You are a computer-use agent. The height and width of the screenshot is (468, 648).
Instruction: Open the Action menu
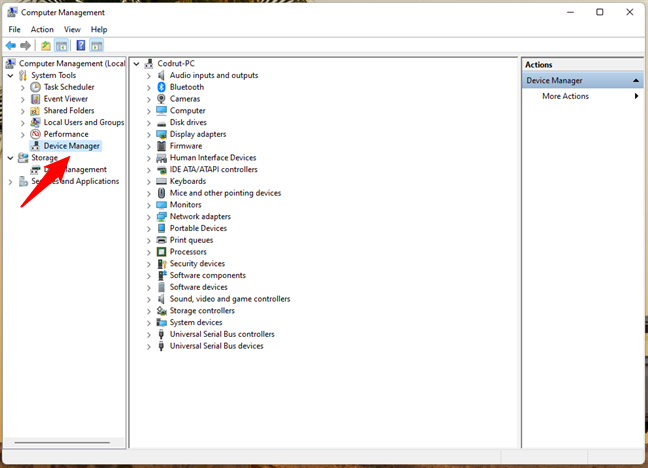42,29
